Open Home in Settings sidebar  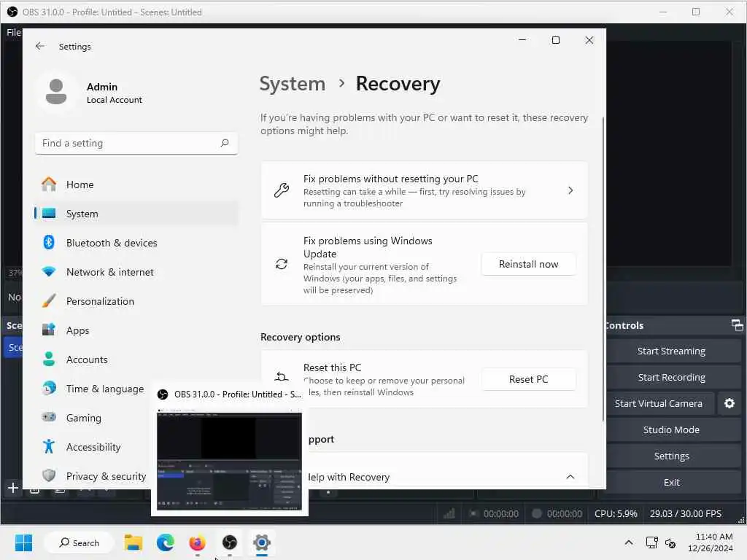pos(136,184)
